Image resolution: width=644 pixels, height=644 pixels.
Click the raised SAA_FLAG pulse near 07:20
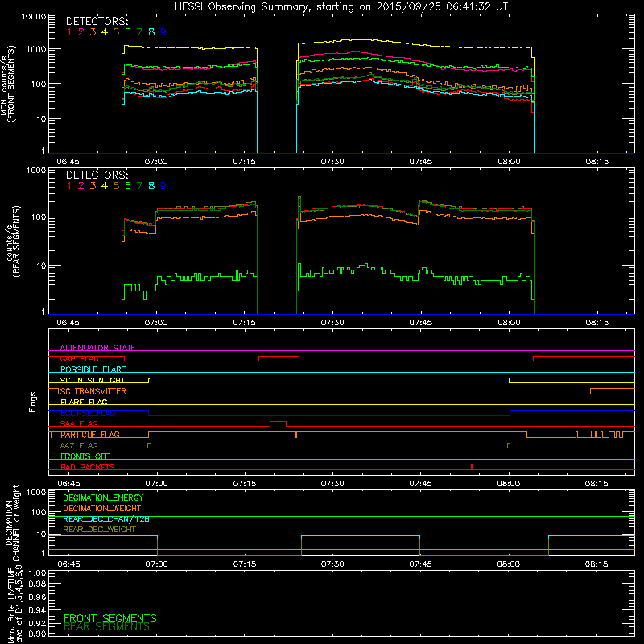[278, 423]
